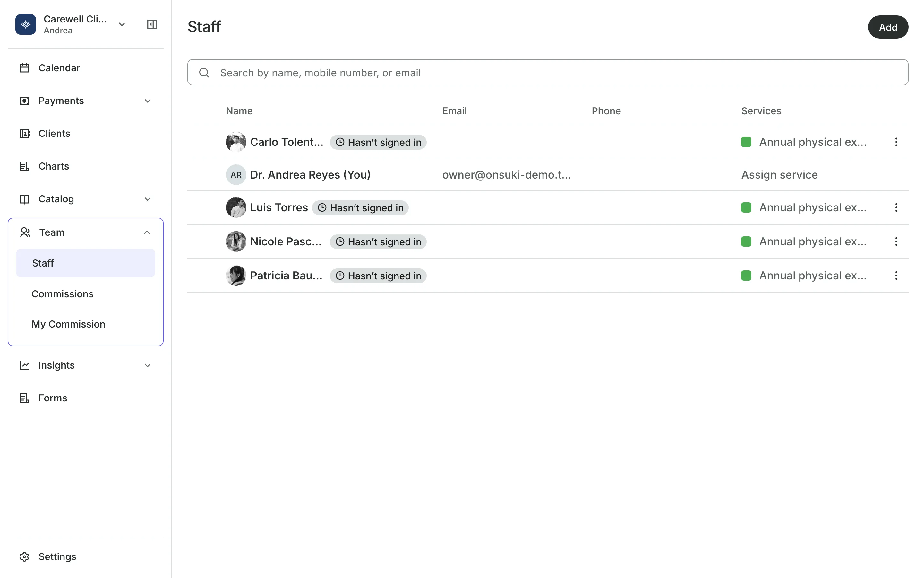924x578 pixels.
Task: Focus the staff search input field
Action: [x=548, y=72]
